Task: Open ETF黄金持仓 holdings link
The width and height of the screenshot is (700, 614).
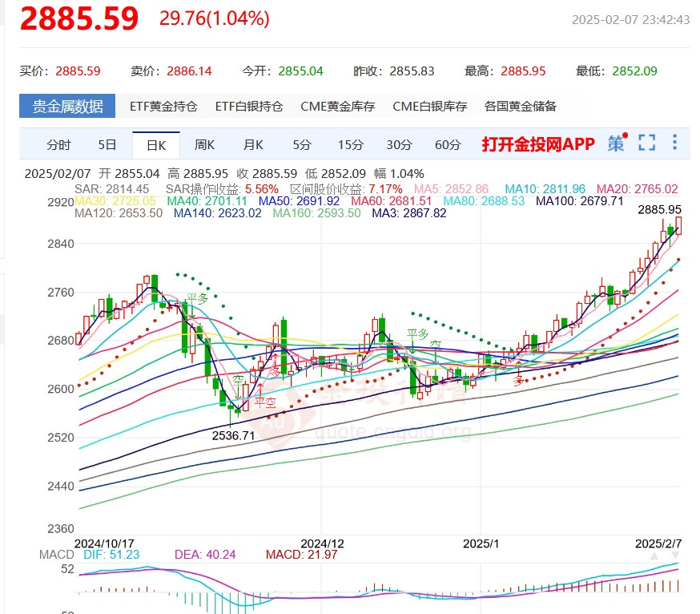Action: 163,106
